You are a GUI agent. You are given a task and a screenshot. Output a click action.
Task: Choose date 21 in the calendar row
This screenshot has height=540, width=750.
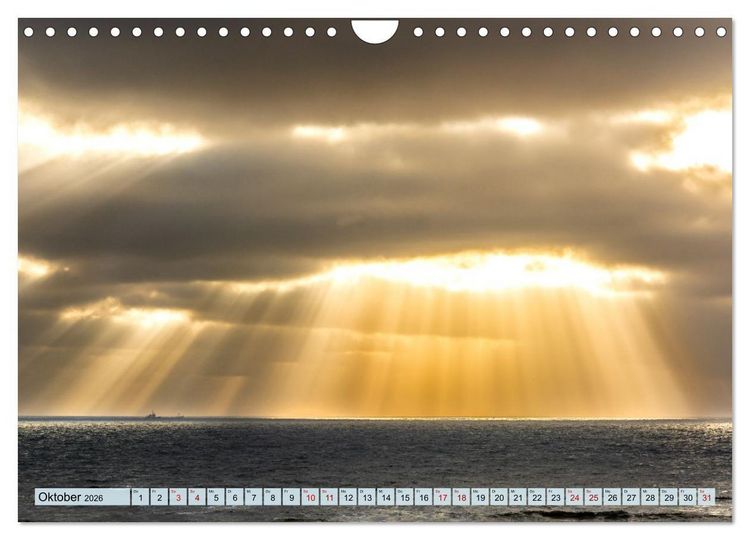point(518,497)
